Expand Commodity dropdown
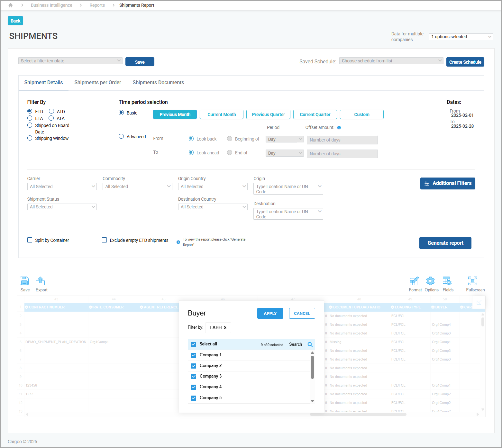Viewport: 502px width, 448px height. click(x=137, y=187)
